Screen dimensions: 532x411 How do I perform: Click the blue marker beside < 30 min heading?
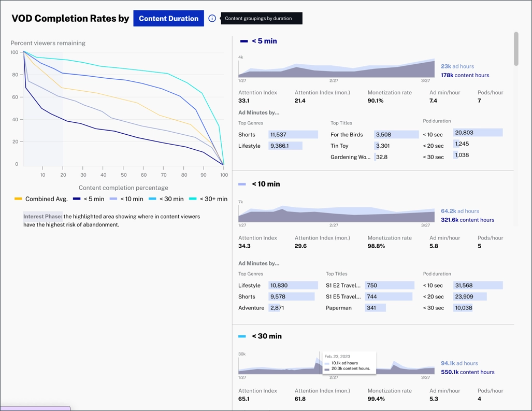242,336
